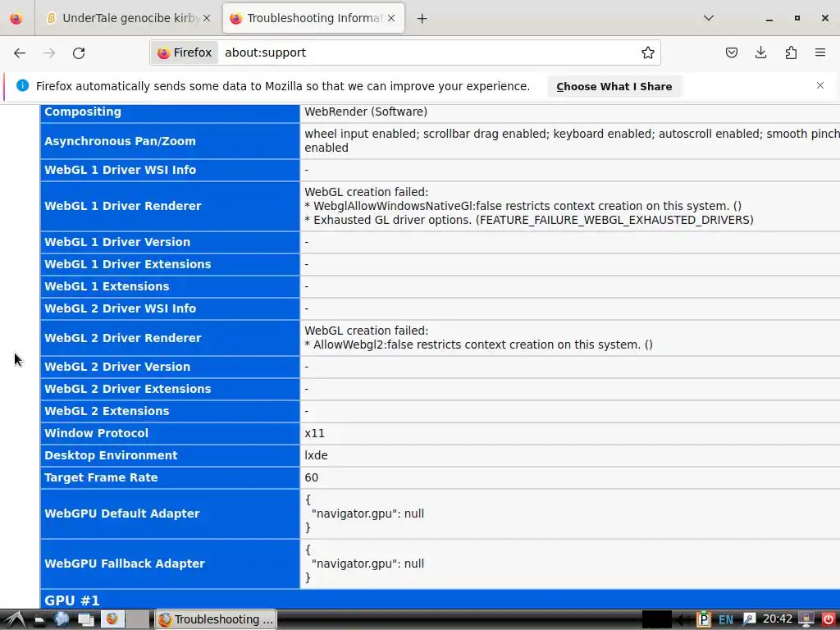Viewport: 840px width, 630px height.
Task: Click the WebGL 2 Driver WSI Info label
Action: tap(120, 308)
